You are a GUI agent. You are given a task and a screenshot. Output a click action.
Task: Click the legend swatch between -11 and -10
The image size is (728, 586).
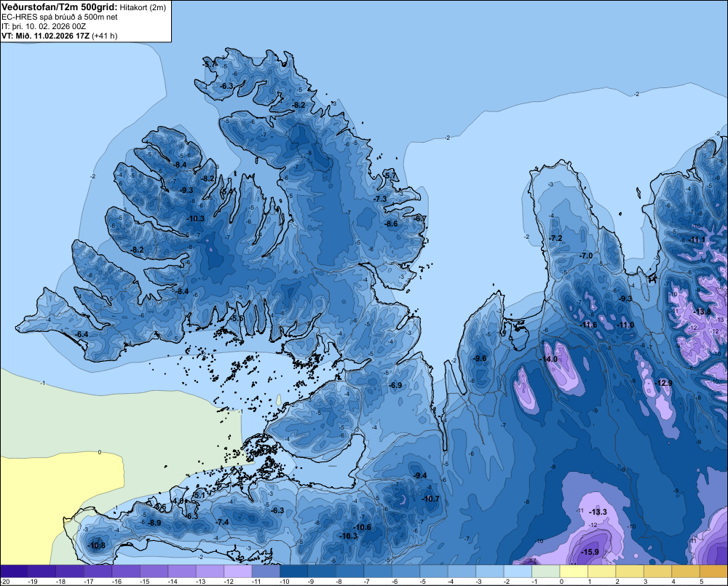266,571
